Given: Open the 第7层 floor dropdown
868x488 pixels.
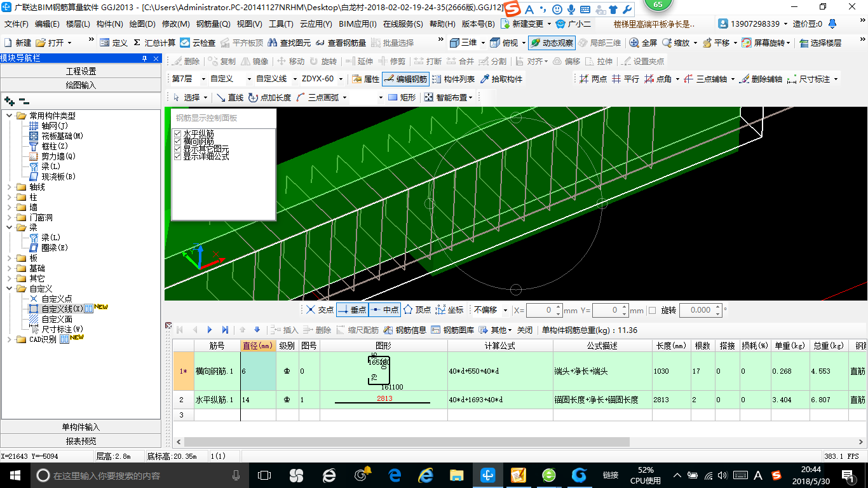Looking at the screenshot, I should click(x=203, y=79).
